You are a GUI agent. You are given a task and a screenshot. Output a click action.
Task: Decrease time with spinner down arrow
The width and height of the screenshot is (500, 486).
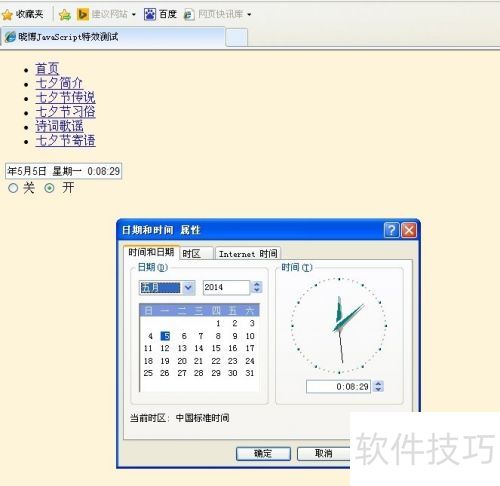pos(378,390)
